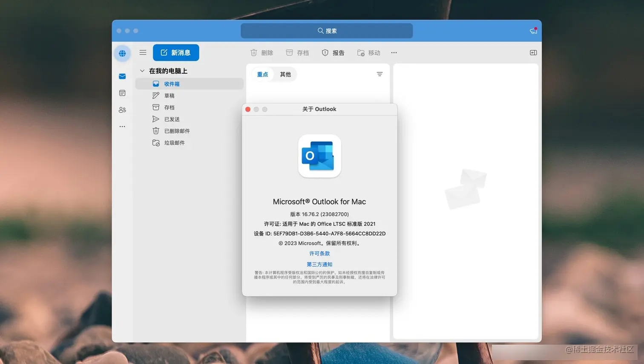Click the © 2023 Microsoft copyright text
Image resolution: width=644 pixels, height=364 pixels.
[x=319, y=243]
